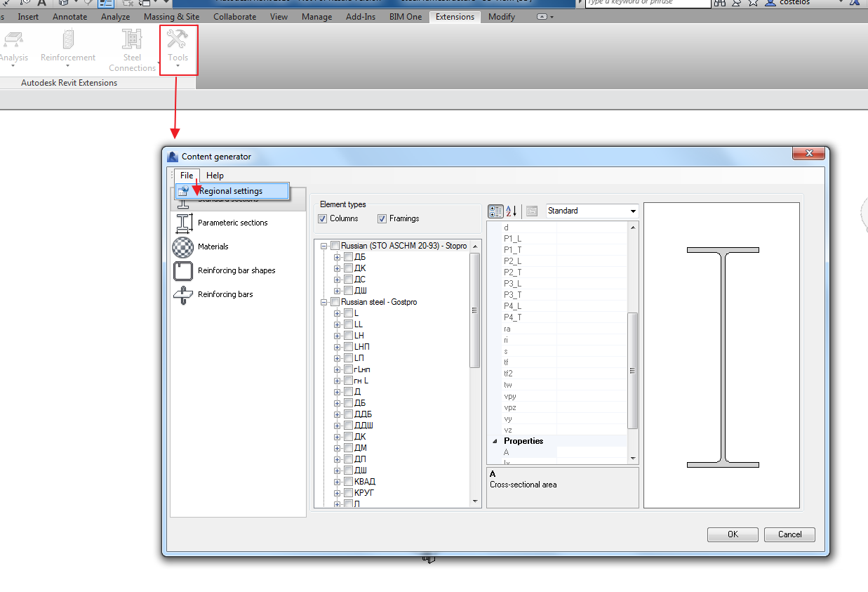The height and width of the screenshot is (592, 868).
Task: Check Russian (STO ASCHM 20-93) - Stopro database
Action: pos(335,246)
